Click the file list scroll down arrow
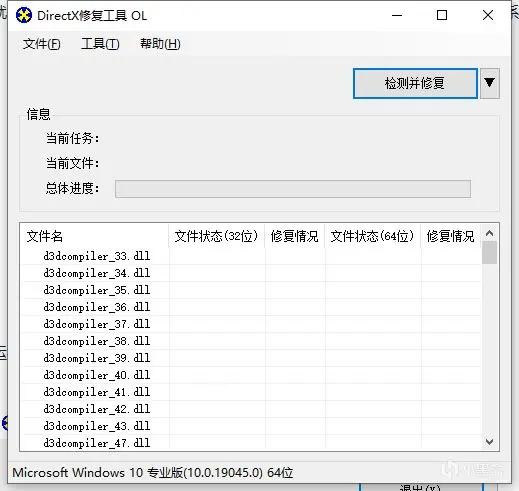 click(x=489, y=442)
